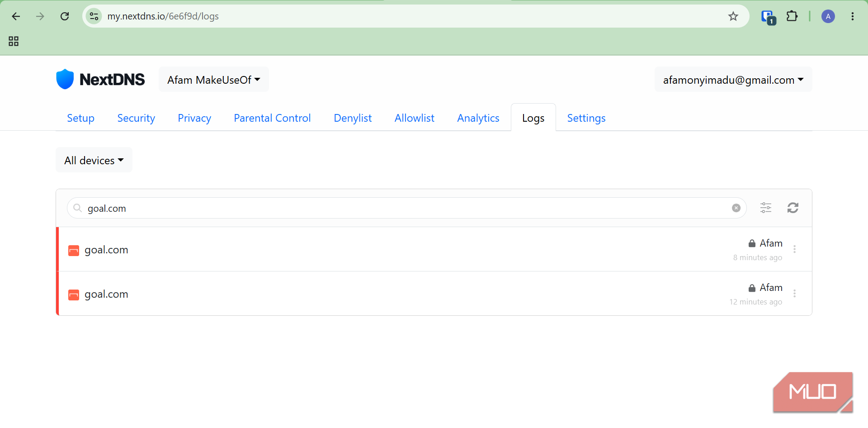This screenshot has width=868, height=428.
Task: View site information for my.nextdns.io
Action: [94, 16]
